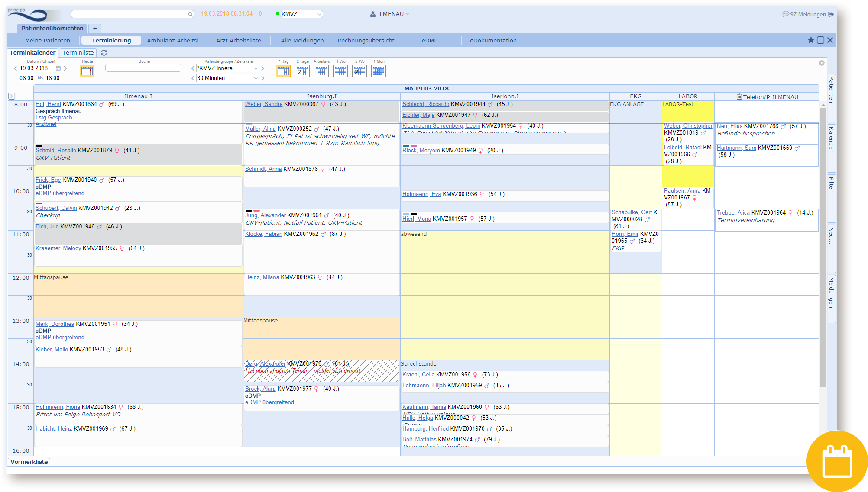Open the Vormerkliste panel
The image size is (868, 492).
29,462
